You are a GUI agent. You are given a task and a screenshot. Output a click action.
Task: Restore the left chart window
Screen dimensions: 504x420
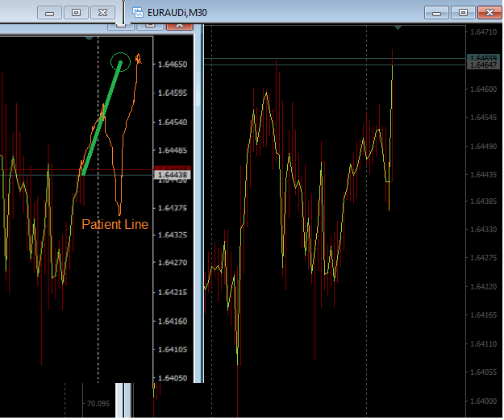coord(76,13)
